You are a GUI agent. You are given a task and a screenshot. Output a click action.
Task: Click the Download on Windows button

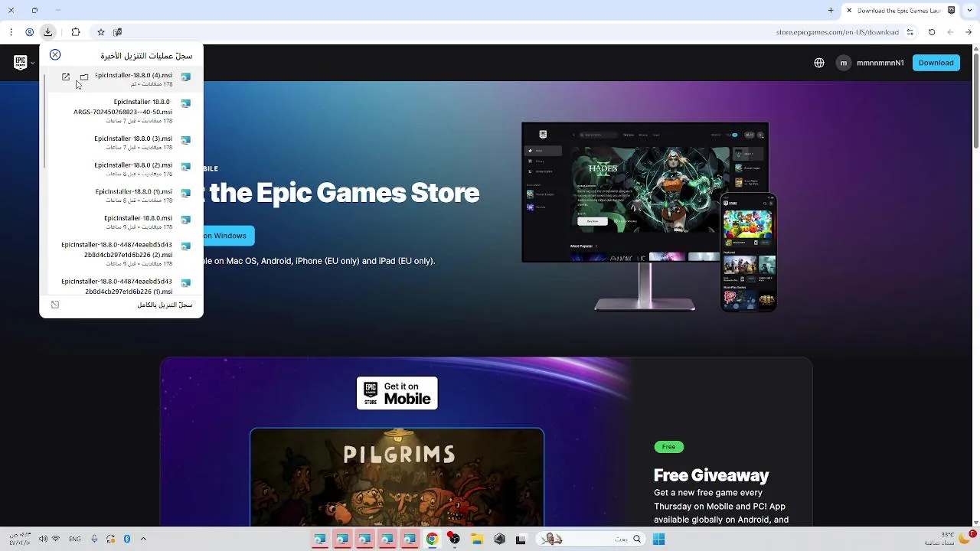click(227, 236)
